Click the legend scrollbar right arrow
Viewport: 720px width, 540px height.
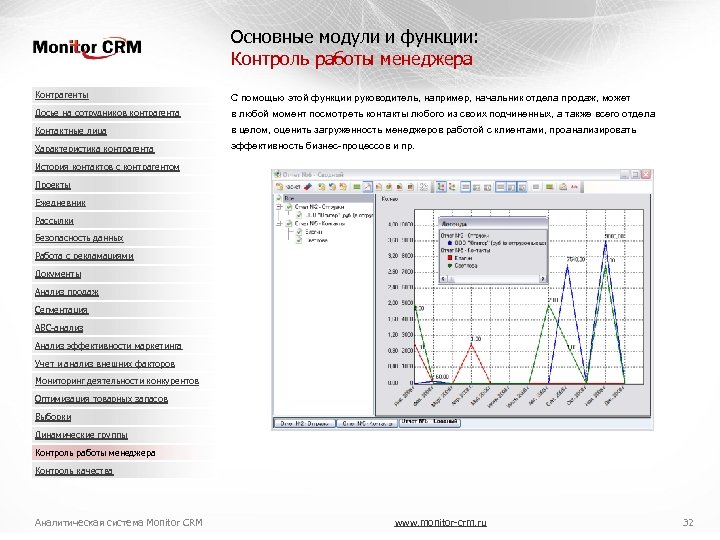click(542, 279)
